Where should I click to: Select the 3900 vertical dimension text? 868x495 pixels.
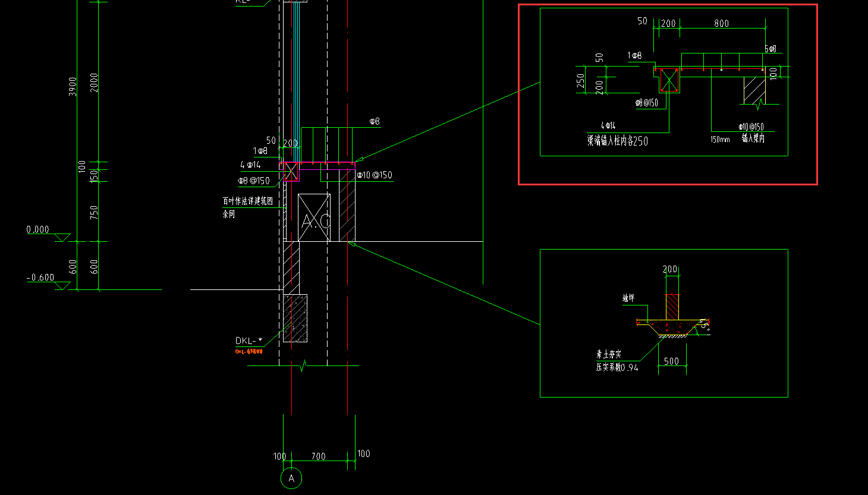[73, 86]
